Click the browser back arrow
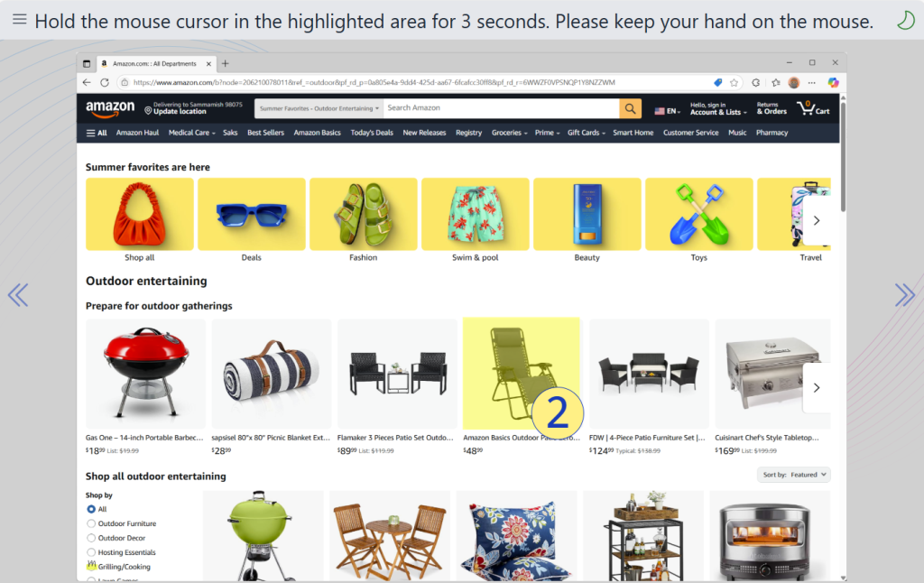Screen dimensions: 924x583 (x=87, y=82)
